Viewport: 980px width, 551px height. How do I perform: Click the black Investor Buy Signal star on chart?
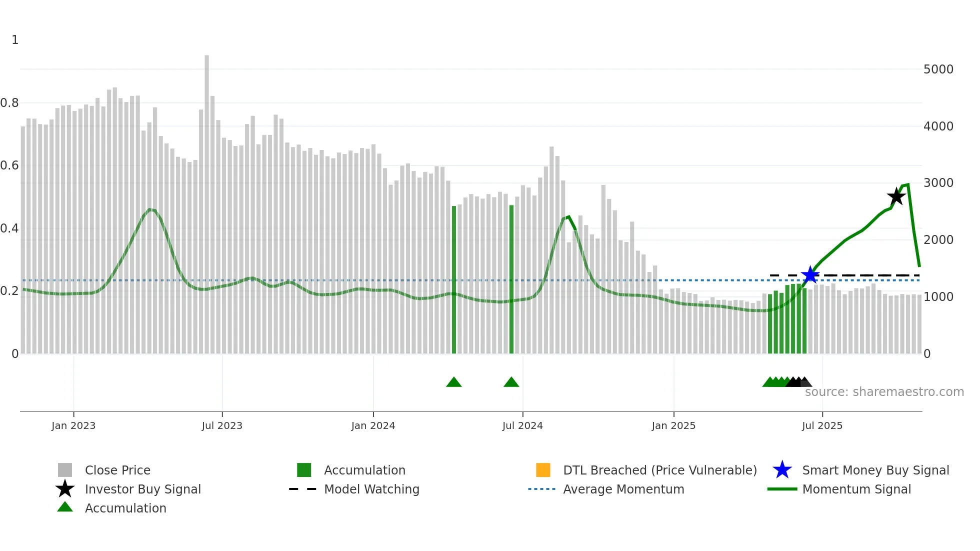click(x=896, y=196)
